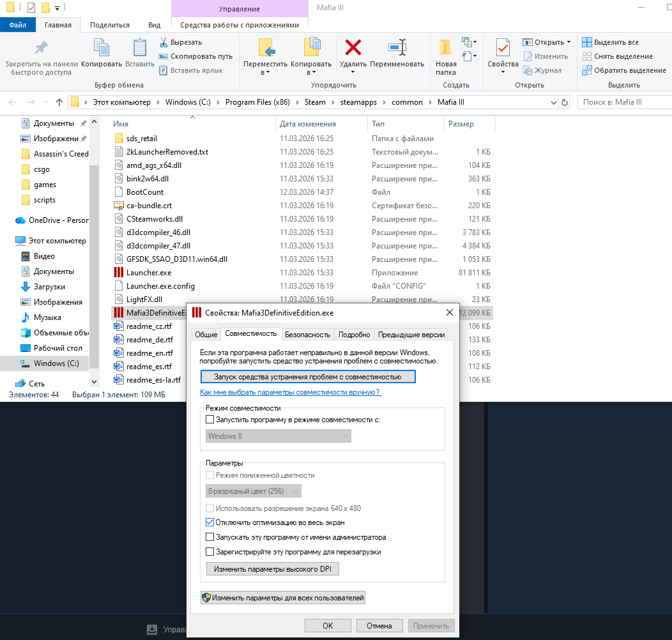672x640 pixels.
Task: Click Deselect all (Снять выделение)
Action: click(618, 56)
